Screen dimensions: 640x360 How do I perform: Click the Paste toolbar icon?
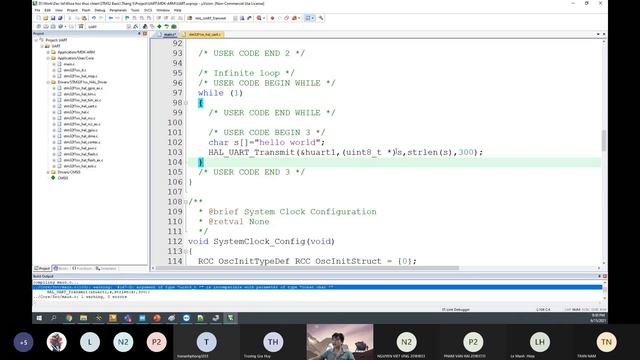click(x=84, y=18)
